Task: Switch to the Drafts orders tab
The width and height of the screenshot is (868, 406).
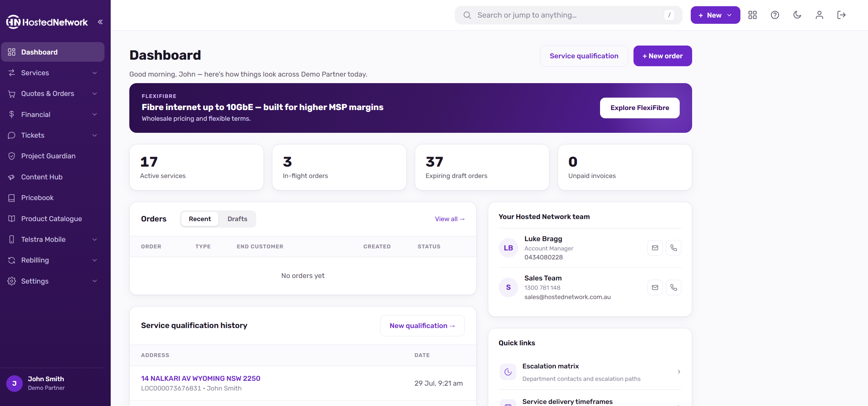Action: coord(237,219)
